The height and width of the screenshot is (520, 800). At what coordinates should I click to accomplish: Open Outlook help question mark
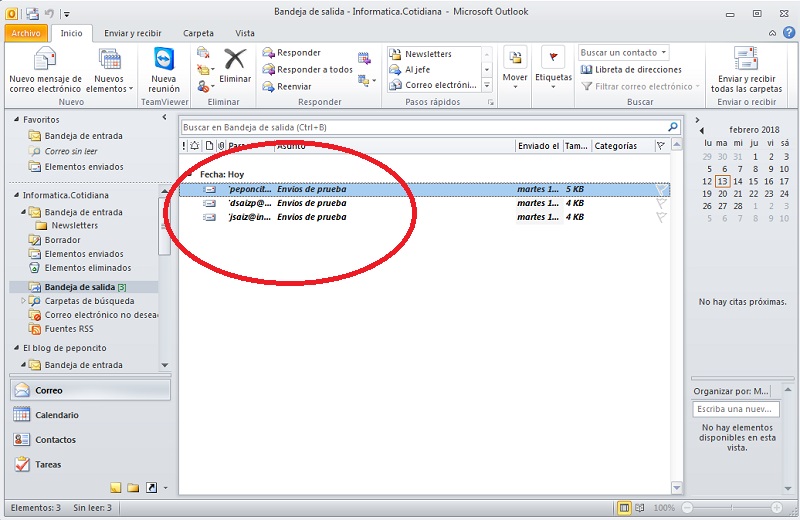point(789,33)
